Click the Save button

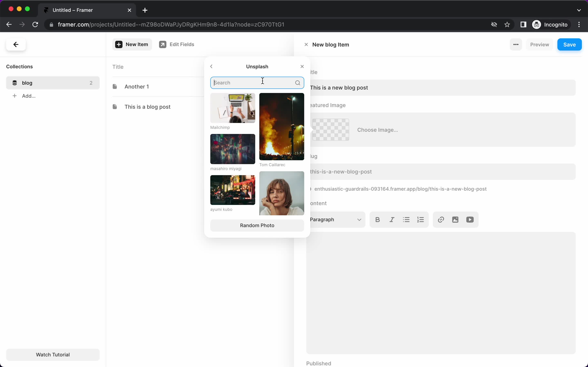pos(569,44)
